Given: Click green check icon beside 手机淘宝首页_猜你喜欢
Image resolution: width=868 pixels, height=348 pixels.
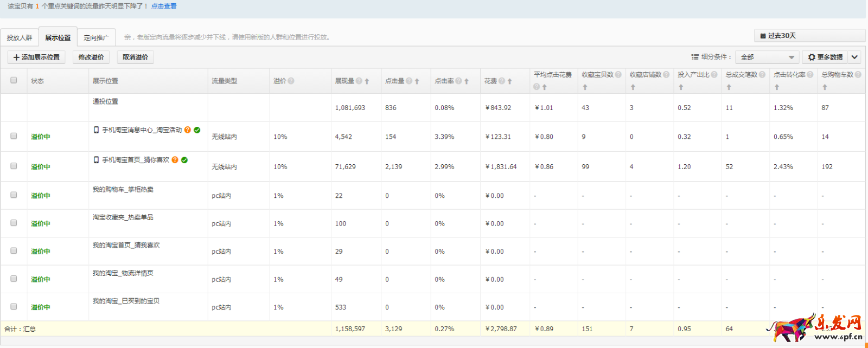Looking at the screenshot, I should click(x=184, y=160).
